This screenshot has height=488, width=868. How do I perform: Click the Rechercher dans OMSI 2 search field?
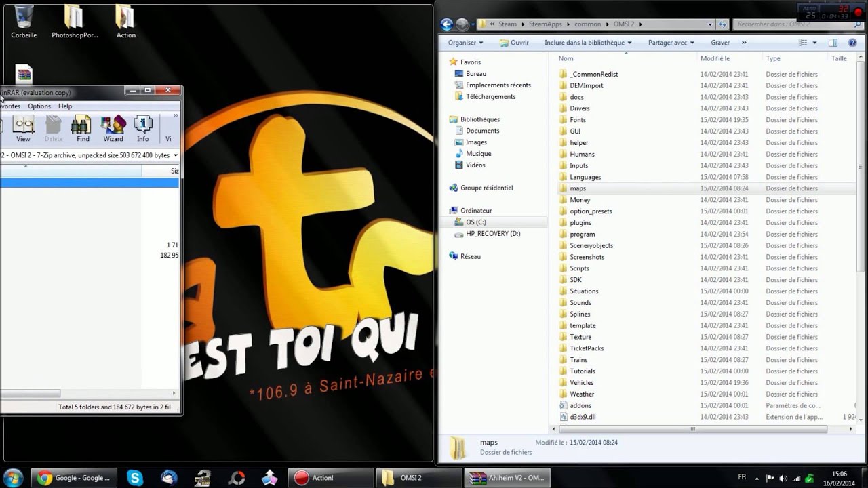click(792, 24)
